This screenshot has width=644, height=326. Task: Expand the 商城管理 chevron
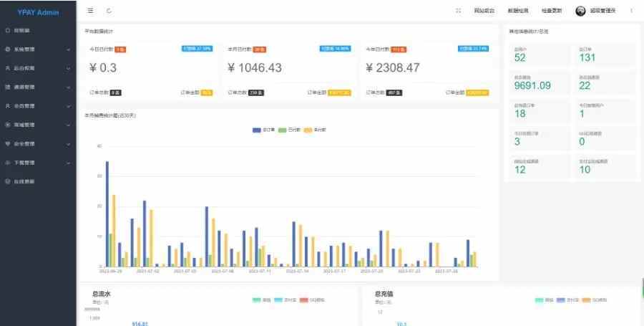coord(68,125)
